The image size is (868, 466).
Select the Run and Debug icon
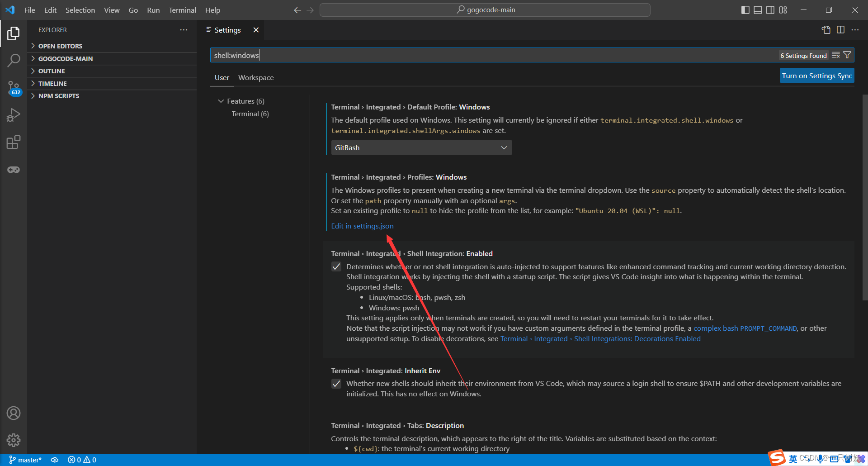[x=13, y=115]
